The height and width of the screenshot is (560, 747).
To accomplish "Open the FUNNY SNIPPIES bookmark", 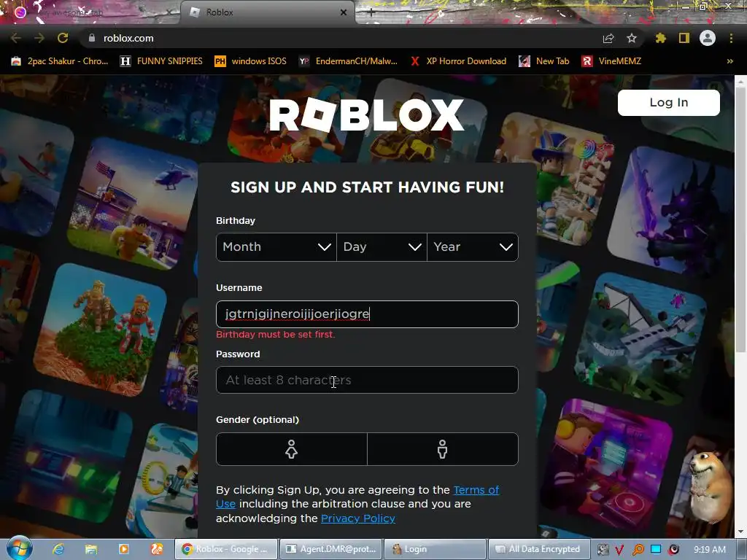I will (161, 61).
